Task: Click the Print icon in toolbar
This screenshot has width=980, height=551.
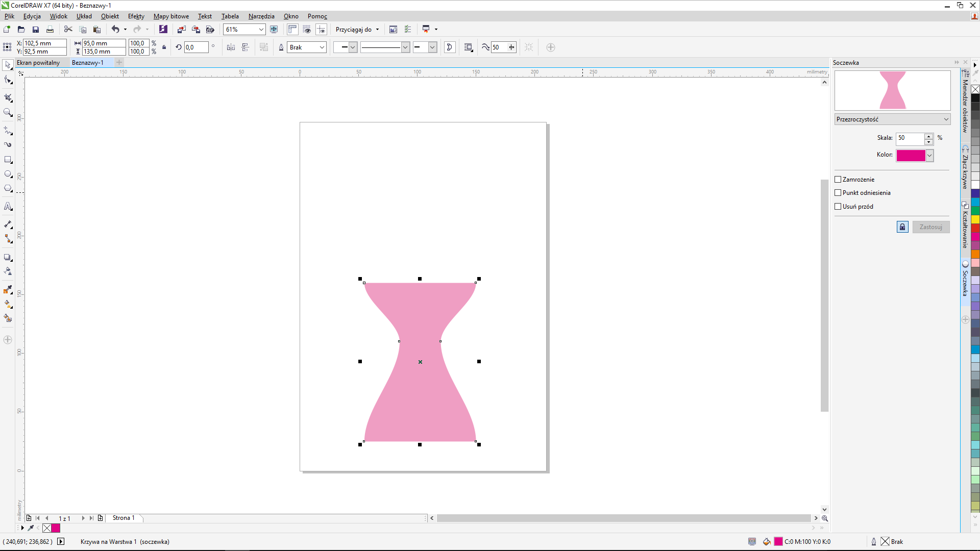Action: (50, 30)
